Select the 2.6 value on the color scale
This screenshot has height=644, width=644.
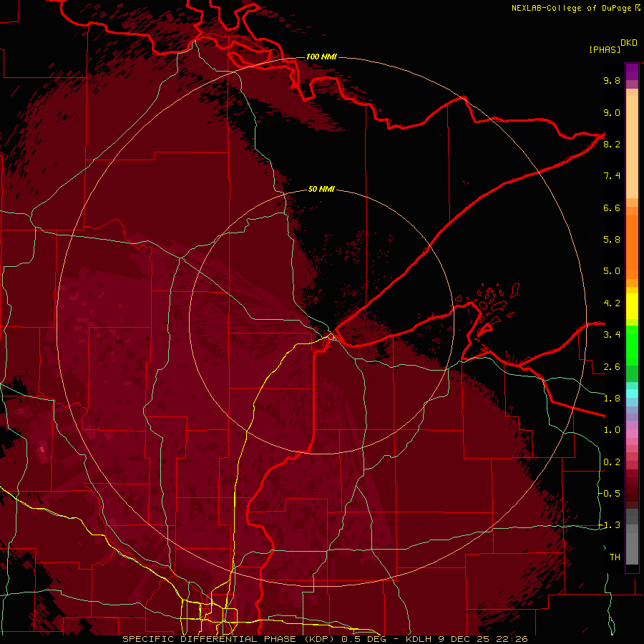612,367
